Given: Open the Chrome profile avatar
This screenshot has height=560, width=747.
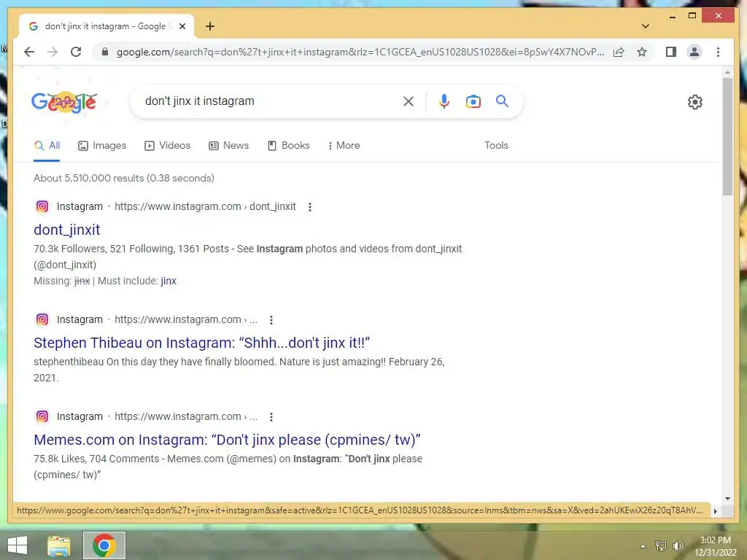Looking at the screenshot, I should tap(694, 52).
